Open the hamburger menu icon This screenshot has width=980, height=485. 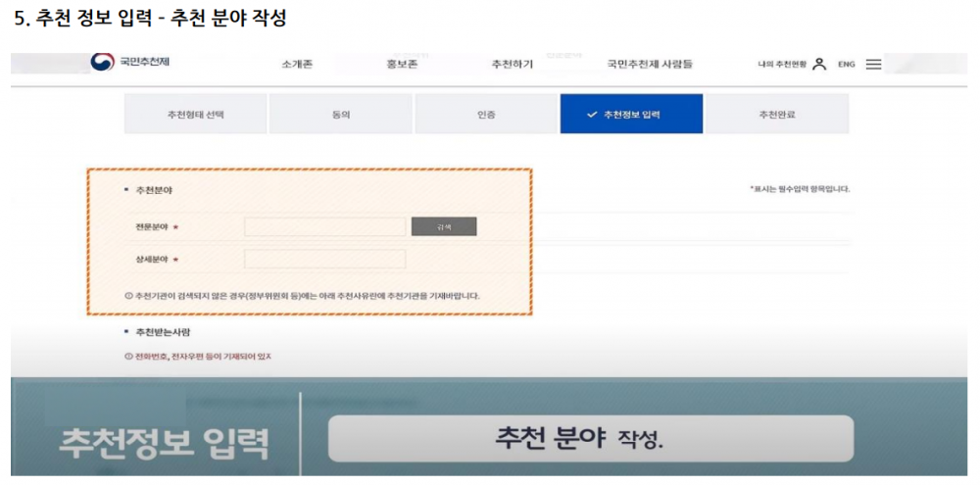point(873,64)
